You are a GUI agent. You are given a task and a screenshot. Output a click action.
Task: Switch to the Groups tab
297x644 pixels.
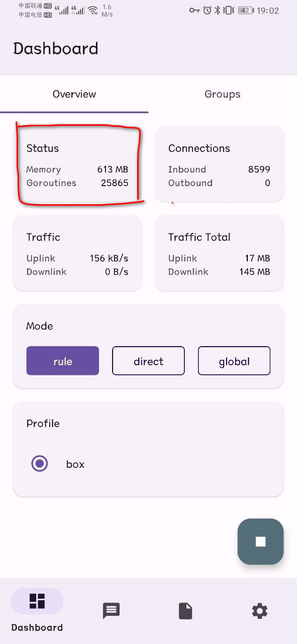[x=223, y=94]
